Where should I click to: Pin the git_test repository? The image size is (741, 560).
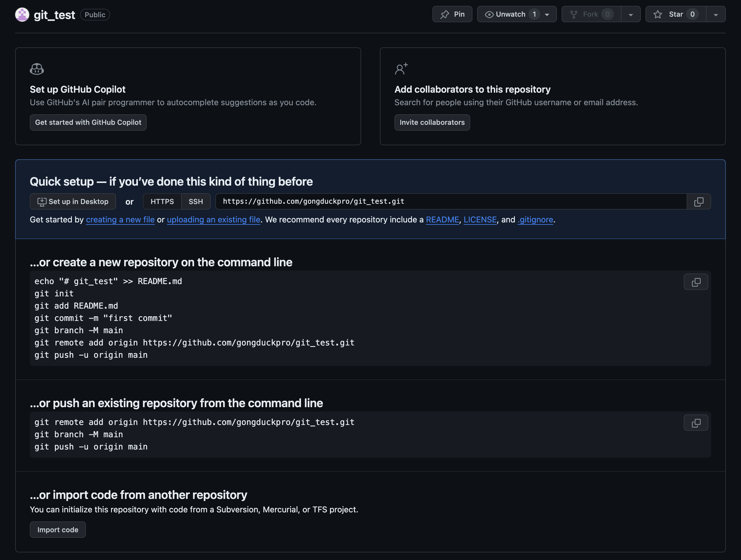click(452, 14)
